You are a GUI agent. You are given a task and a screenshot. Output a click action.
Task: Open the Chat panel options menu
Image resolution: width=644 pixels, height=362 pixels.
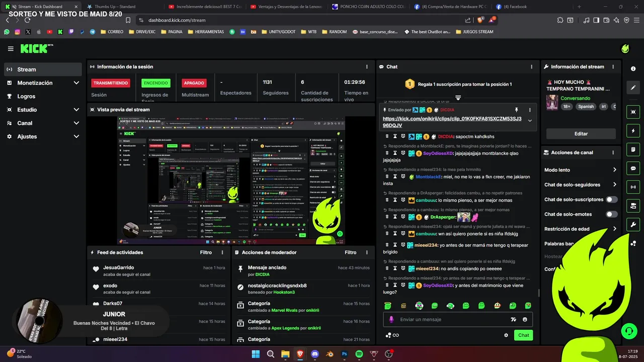[531, 66]
